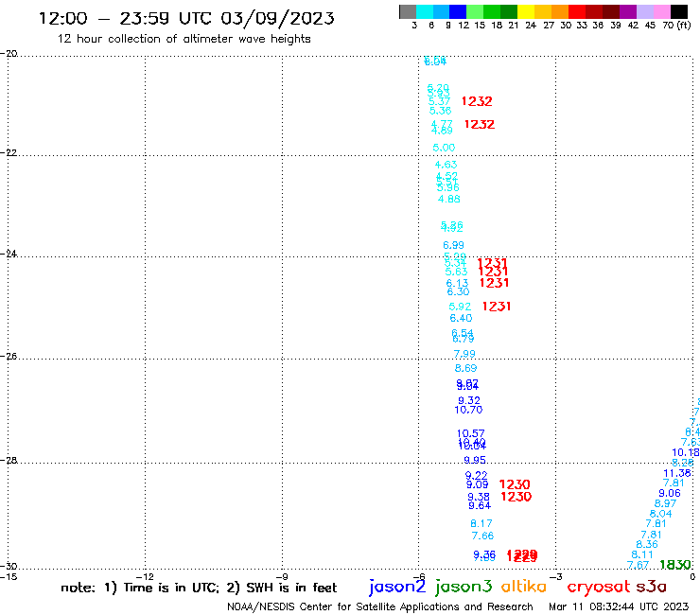
Task: Click the purple 42 ft legend swatch
Action: (627, 12)
